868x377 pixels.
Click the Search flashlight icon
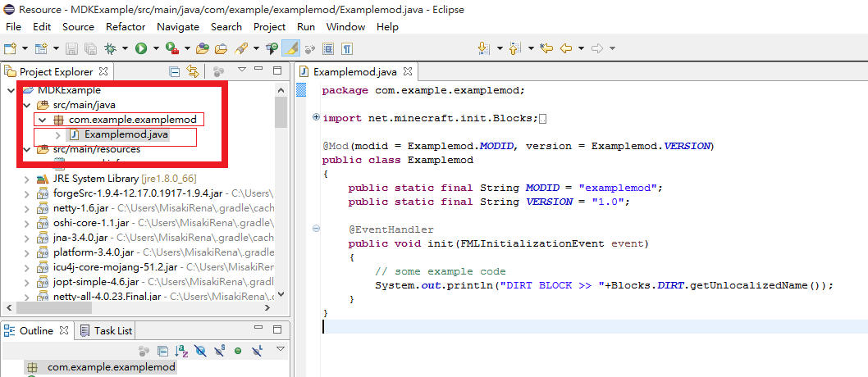coord(240,48)
